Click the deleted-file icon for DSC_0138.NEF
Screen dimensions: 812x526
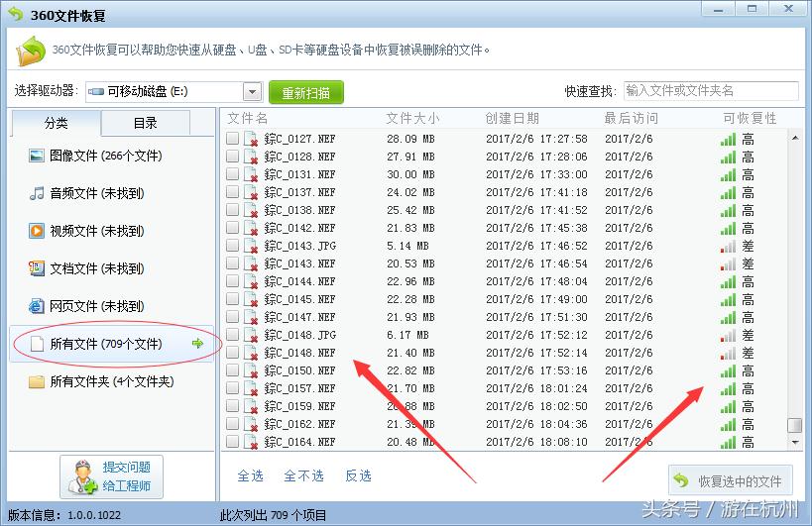251,211
